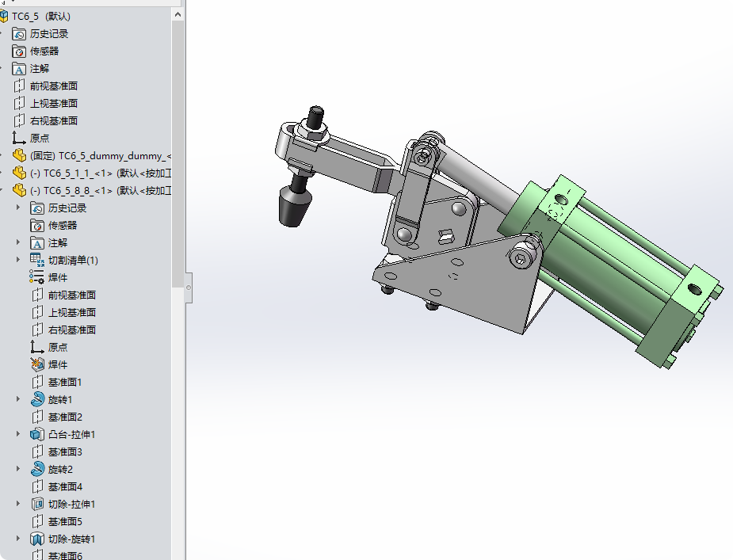Select the 凸台-拉伸1 boss-extrude icon
This screenshot has width=733, height=560.
tap(37, 434)
